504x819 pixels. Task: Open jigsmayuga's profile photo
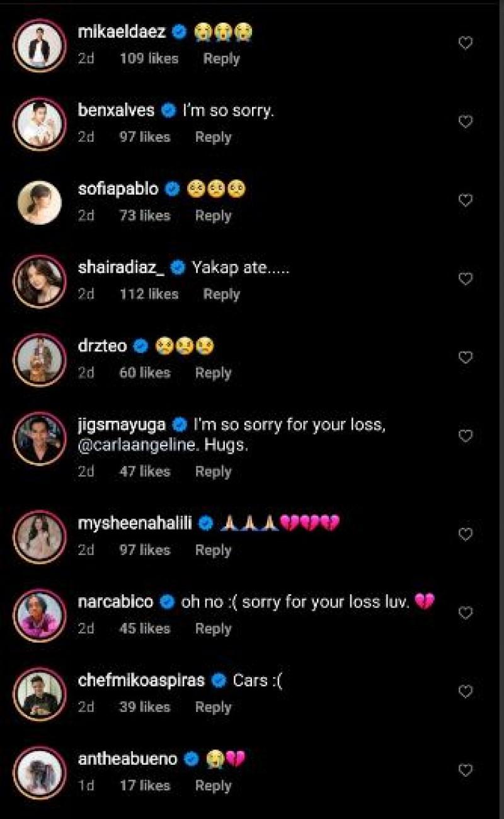pyautogui.click(x=40, y=438)
